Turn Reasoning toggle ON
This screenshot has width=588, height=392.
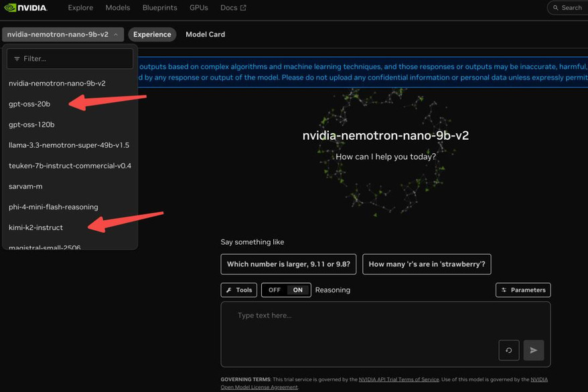click(298, 290)
